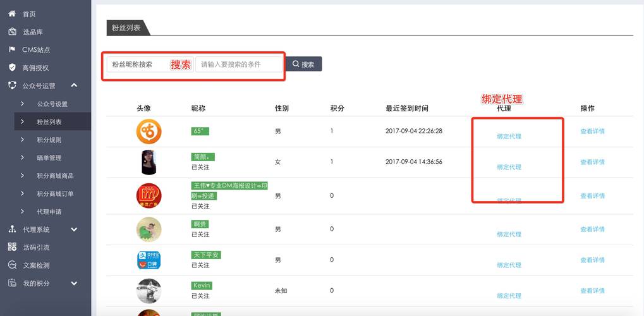Click 绑定代理 for fan Kevin
Viewport: 644px width, 316px height.
pos(509,296)
